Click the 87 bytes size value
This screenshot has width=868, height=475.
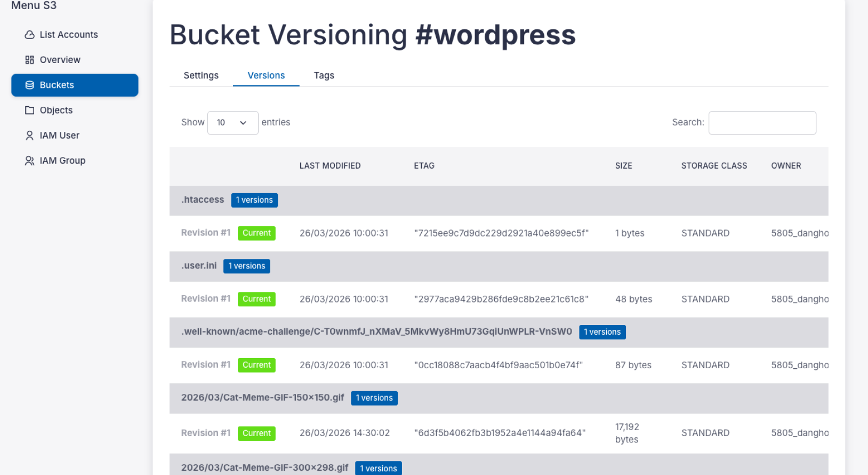pyautogui.click(x=633, y=365)
